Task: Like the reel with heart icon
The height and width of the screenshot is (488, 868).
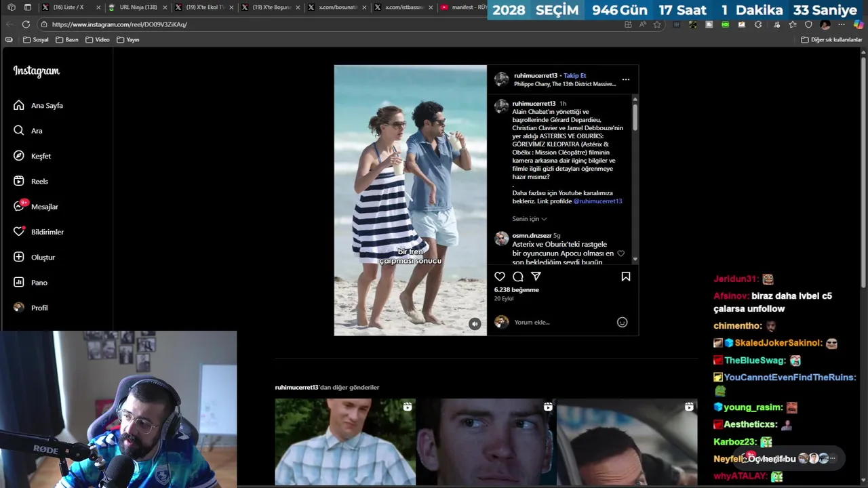Action: pos(500,277)
